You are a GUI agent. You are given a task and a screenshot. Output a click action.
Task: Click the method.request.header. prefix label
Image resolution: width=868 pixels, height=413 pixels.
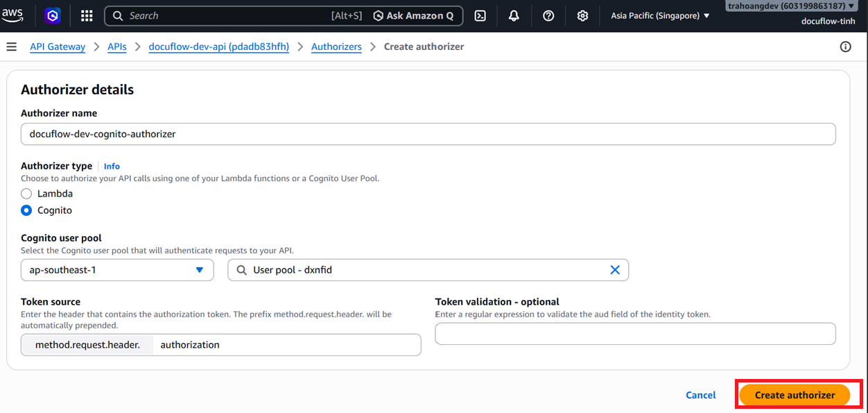tap(87, 345)
